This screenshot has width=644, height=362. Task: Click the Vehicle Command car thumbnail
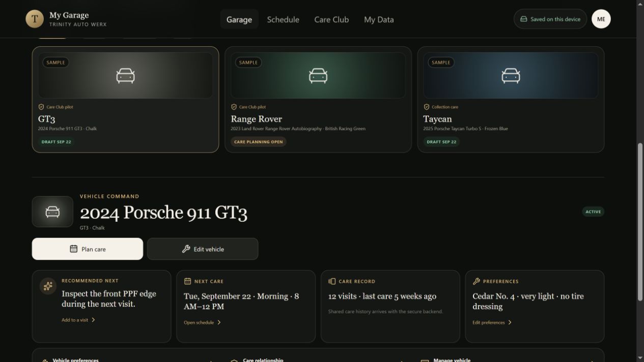pos(52,212)
